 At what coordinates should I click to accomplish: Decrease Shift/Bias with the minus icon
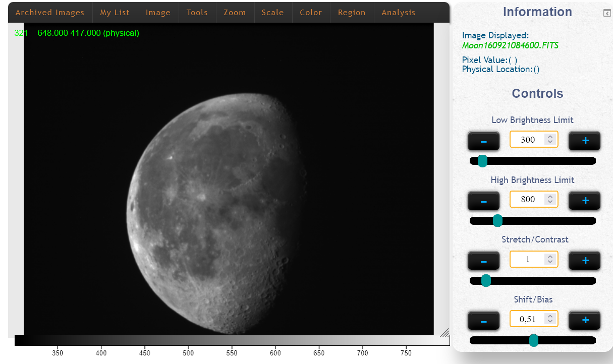(x=483, y=320)
